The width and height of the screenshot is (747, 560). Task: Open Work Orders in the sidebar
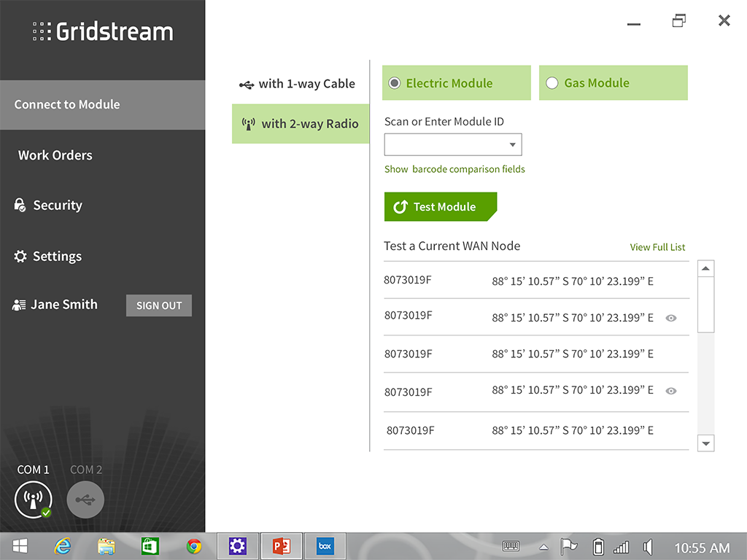coord(55,155)
